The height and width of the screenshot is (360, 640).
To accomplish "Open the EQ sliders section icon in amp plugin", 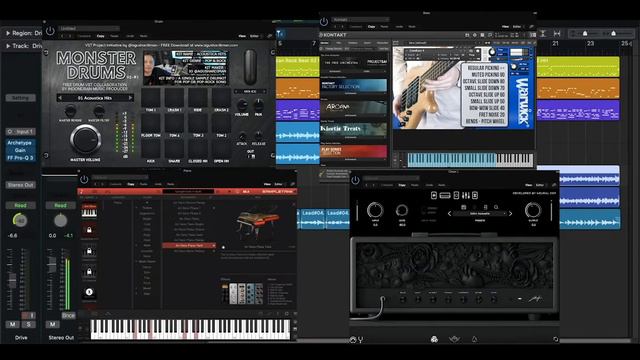I will click(466, 196).
